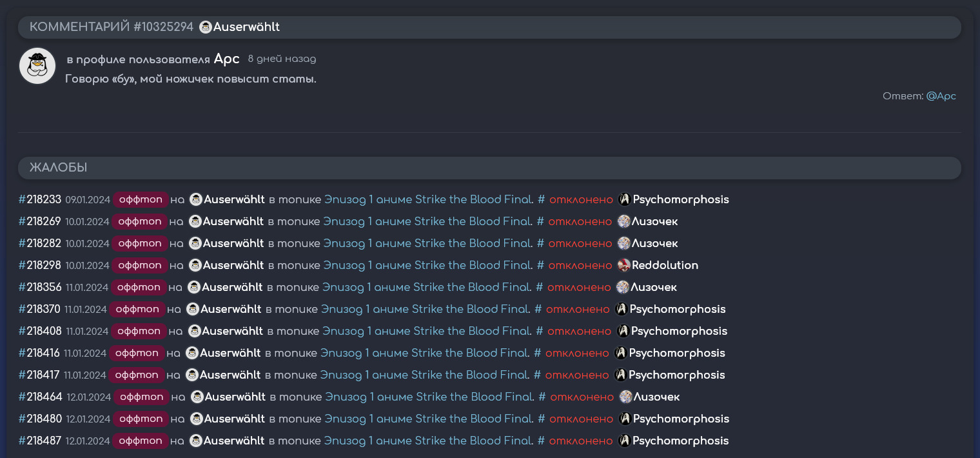Image resolution: width=980 pixels, height=458 pixels.
Task: Click the # comment anchor on complaint #218370
Action: (x=538, y=310)
